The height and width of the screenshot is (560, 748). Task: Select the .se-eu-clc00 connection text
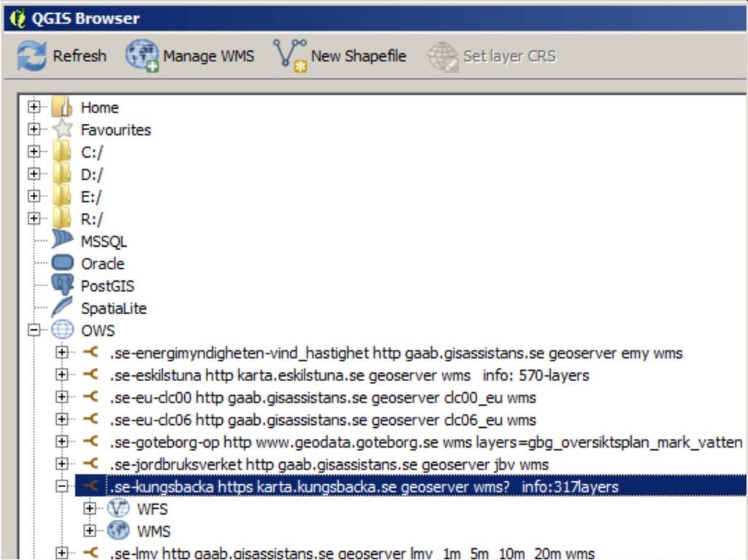tap(324, 398)
